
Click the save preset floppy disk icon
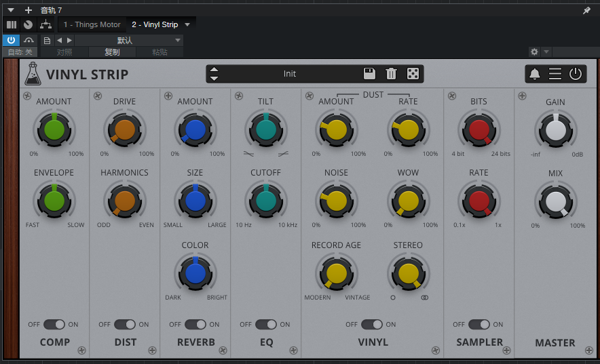(x=369, y=73)
